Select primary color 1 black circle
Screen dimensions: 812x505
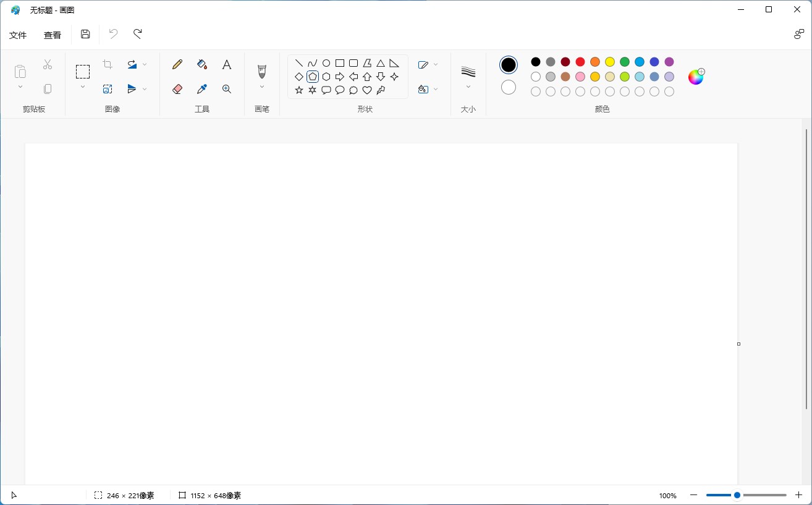pyautogui.click(x=509, y=64)
